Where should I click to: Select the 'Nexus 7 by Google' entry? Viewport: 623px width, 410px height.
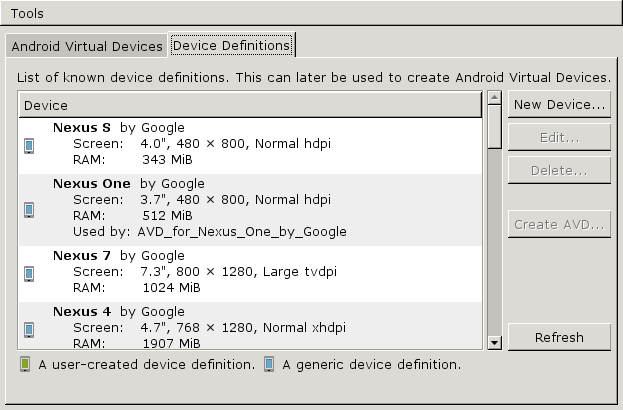250,274
